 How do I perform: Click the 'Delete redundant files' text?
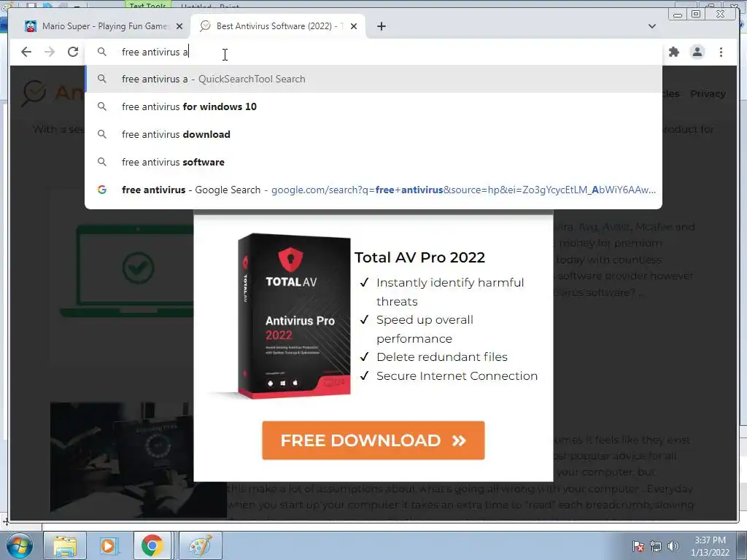[x=441, y=357]
